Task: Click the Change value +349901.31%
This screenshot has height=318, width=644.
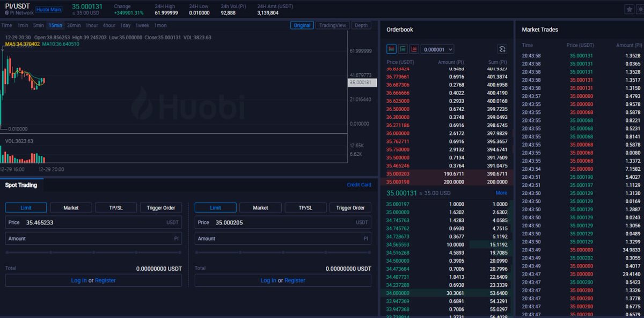Action: click(x=129, y=12)
